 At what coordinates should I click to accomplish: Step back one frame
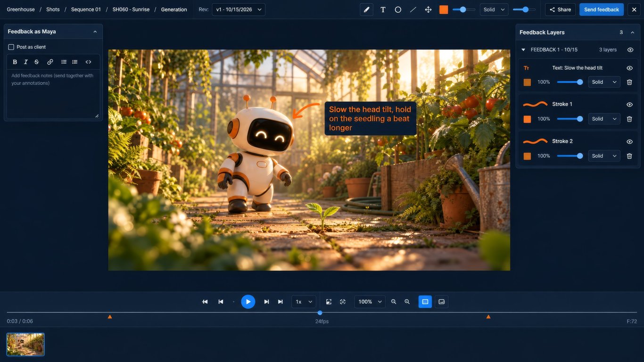(221, 302)
